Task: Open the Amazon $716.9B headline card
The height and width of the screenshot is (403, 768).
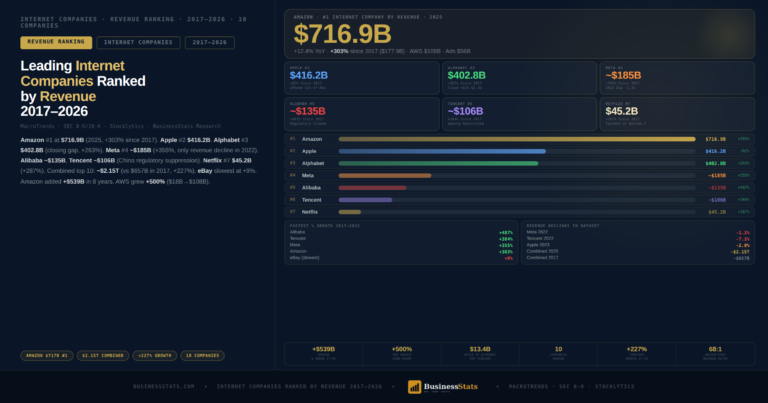Action: (x=519, y=34)
